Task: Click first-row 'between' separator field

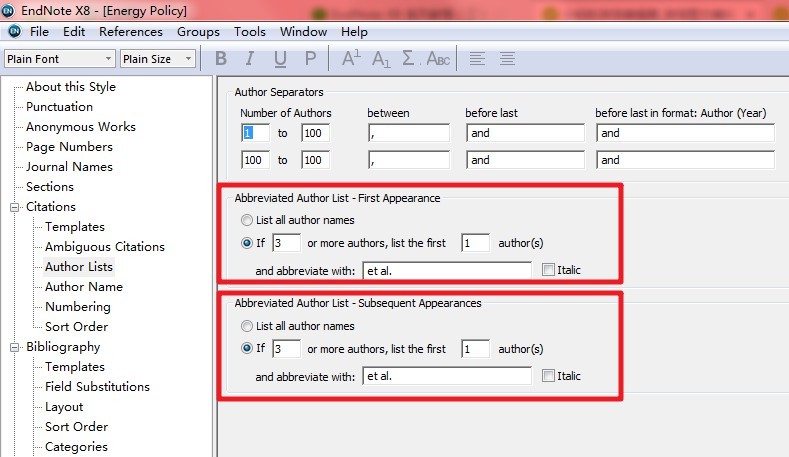Action: (409, 133)
